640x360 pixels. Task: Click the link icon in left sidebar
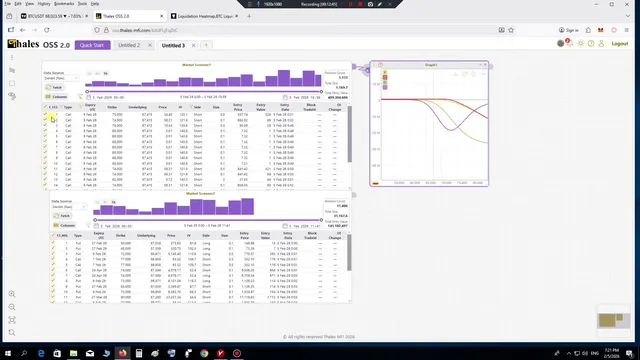(x=12, y=96)
